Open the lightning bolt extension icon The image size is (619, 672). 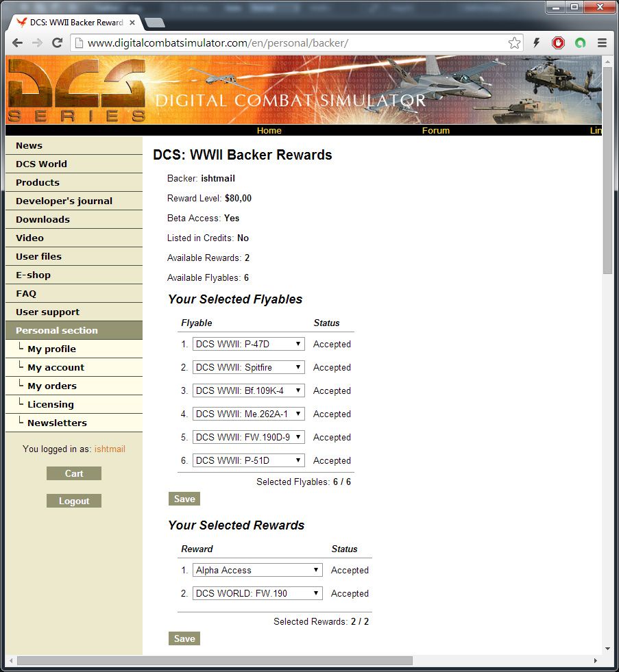point(536,42)
